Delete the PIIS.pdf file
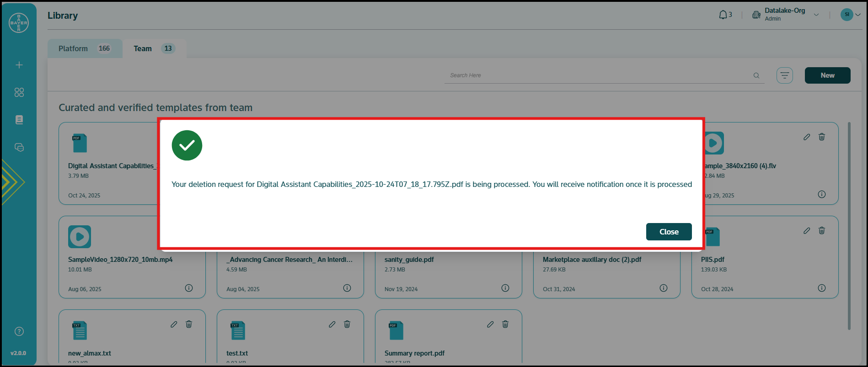The height and width of the screenshot is (367, 868). (822, 230)
